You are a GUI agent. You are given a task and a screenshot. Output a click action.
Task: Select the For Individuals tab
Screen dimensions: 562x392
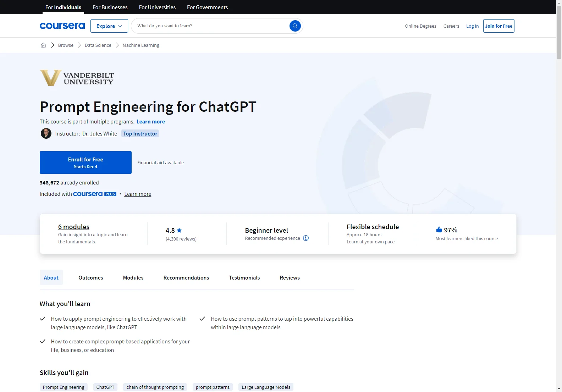click(x=63, y=7)
